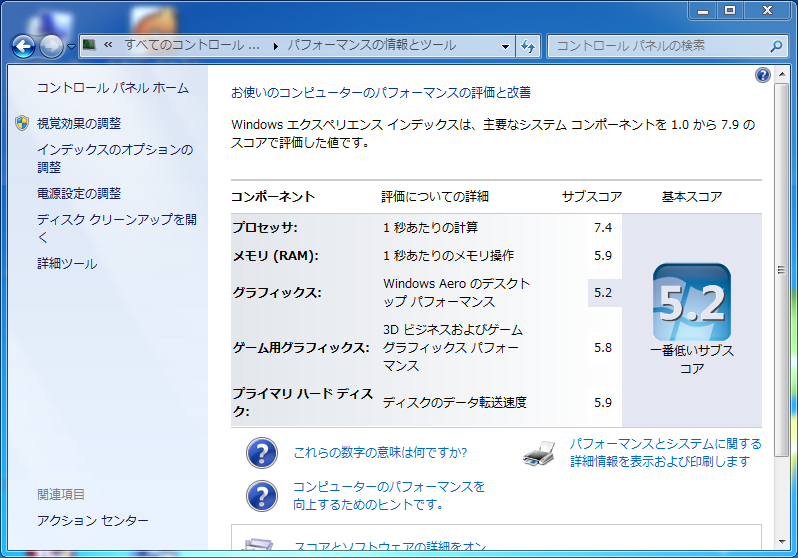Open recent pages dropdown beside navigation arrows

(x=72, y=47)
